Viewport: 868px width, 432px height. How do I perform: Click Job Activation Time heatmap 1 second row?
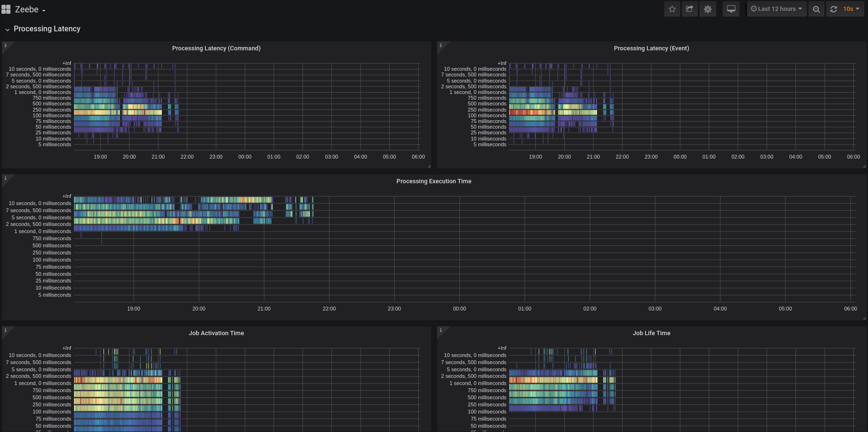(x=119, y=380)
